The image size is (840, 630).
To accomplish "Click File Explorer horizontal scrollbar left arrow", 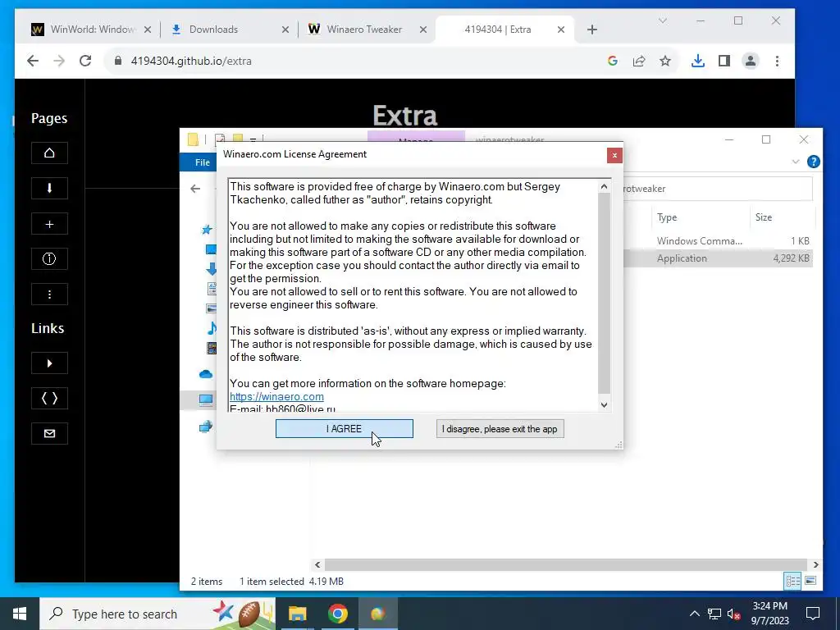I will pos(317,564).
